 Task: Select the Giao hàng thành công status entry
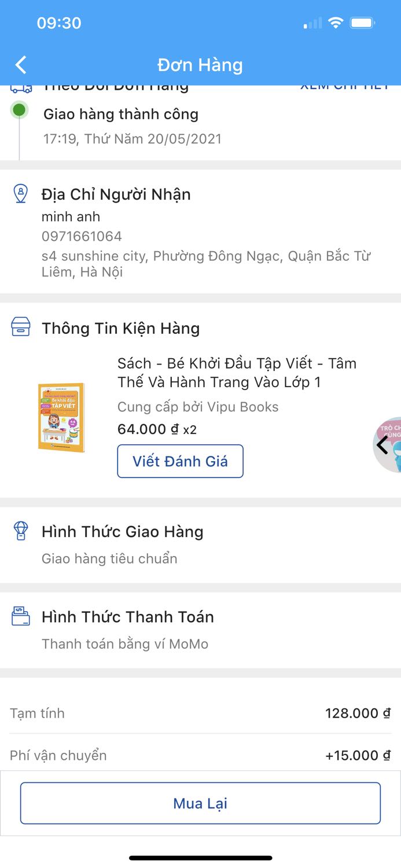pyautogui.click(x=120, y=114)
